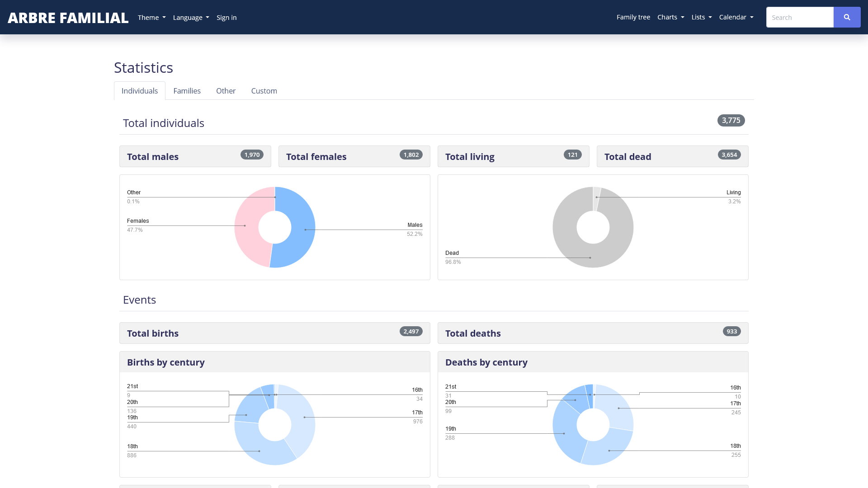The image size is (868, 488).
Task: Click the 1,802 total females badge
Action: coord(411,155)
